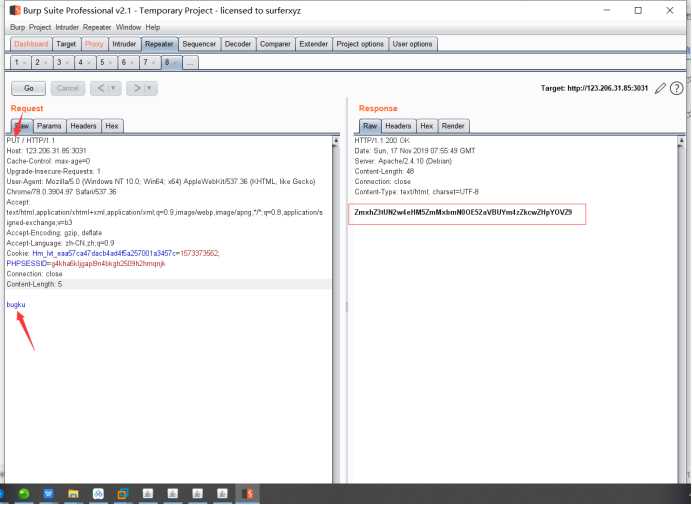This screenshot has height=505, width=692.
Task: Expand the forward history dropdown arrow
Action: (x=149, y=88)
